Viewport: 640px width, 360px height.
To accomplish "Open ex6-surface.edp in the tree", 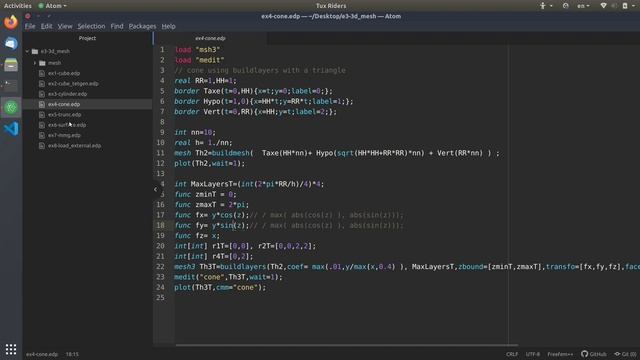I will pyautogui.click(x=67, y=125).
